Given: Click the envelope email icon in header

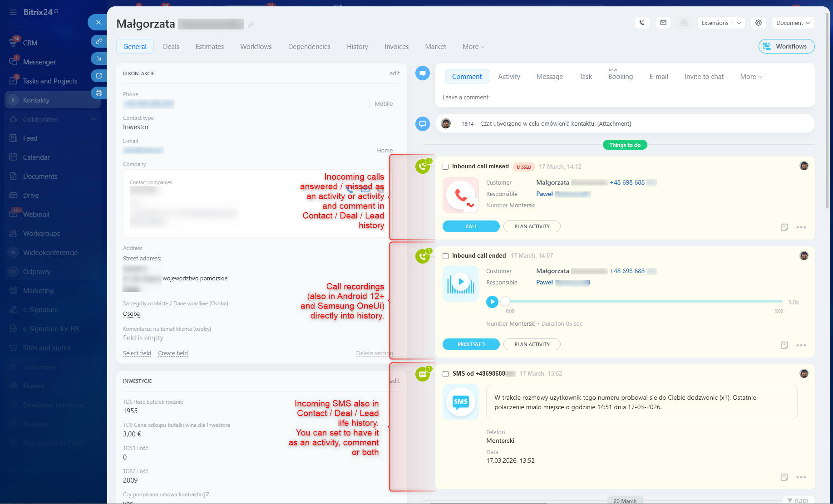Looking at the screenshot, I should click(x=663, y=23).
